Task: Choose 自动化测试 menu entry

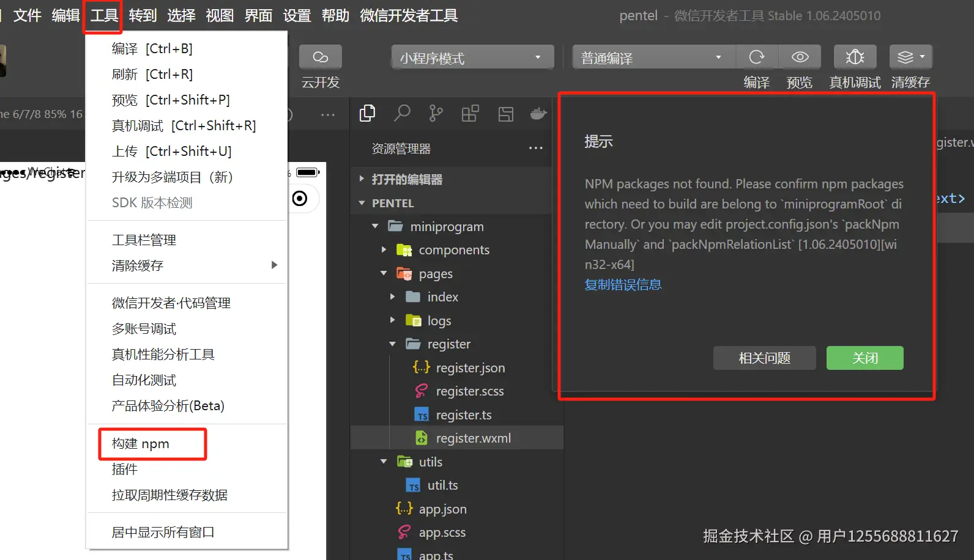Action: tap(187, 380)
